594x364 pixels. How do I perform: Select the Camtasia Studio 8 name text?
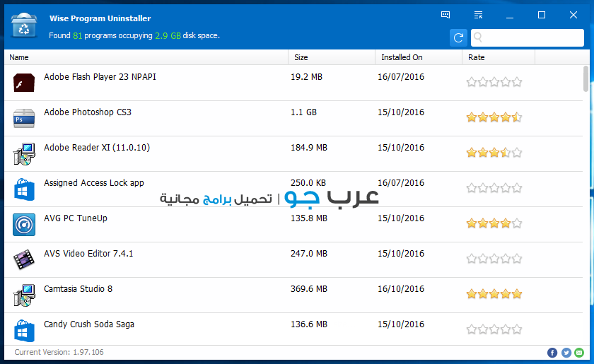point(78,289)
